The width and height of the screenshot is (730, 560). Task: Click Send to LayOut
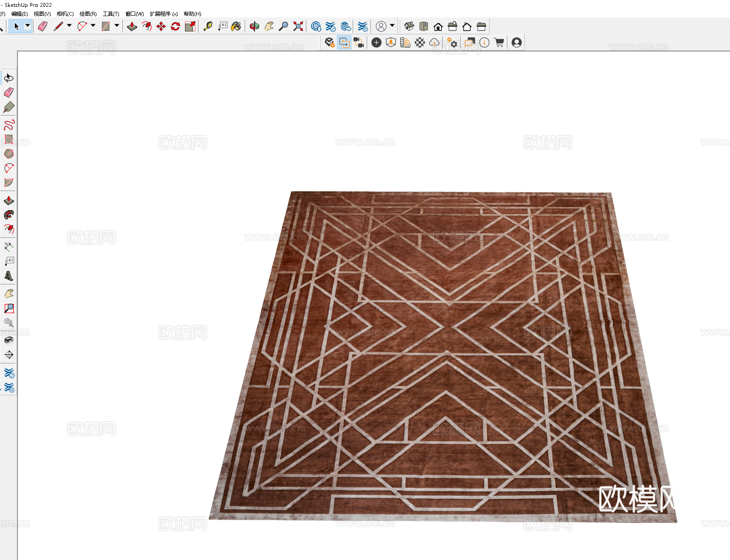pos(346,26)
